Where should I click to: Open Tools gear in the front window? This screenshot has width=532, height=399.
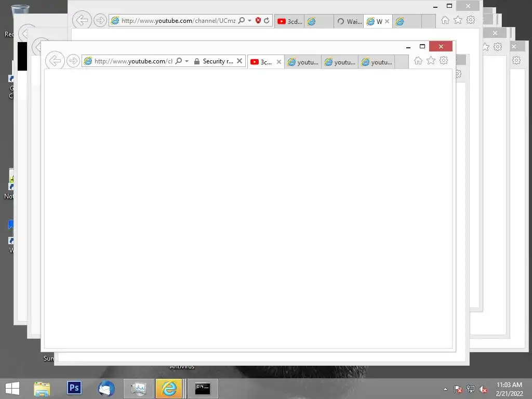point(444,61)
